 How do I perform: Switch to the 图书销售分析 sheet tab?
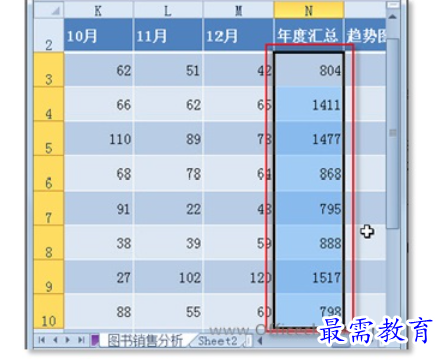click(145, 341)
